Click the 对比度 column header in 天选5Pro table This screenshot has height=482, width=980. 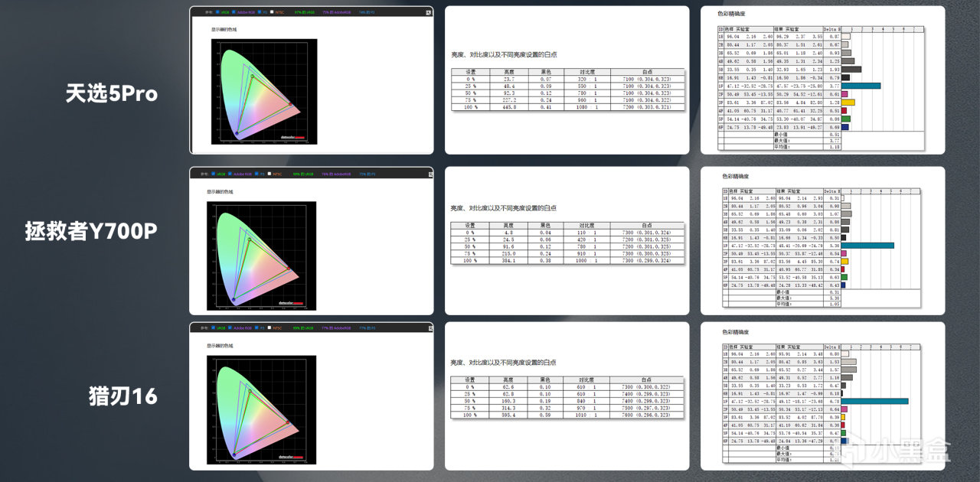pyautogui.click(x=588, y=71)
